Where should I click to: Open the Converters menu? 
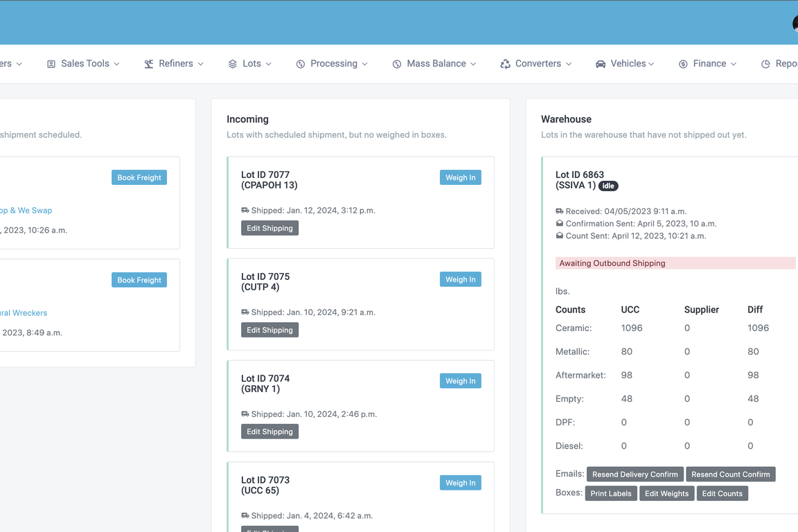coord(538,63)
